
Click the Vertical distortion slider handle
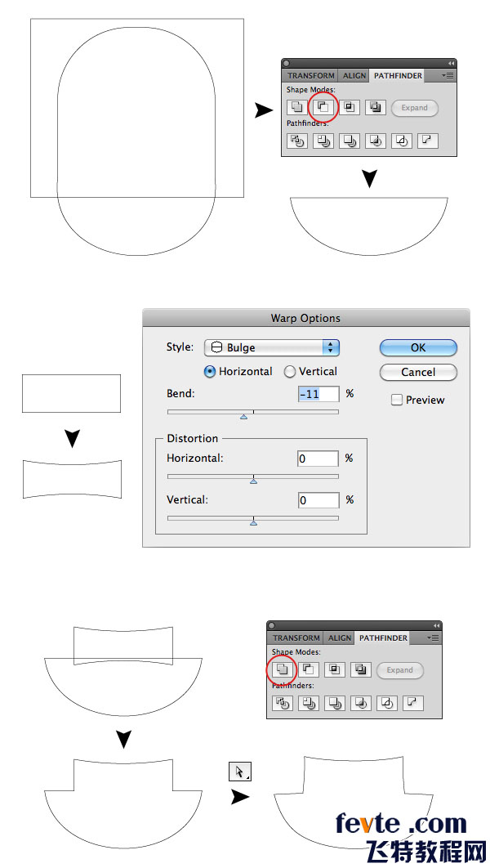tap(253, 522)
